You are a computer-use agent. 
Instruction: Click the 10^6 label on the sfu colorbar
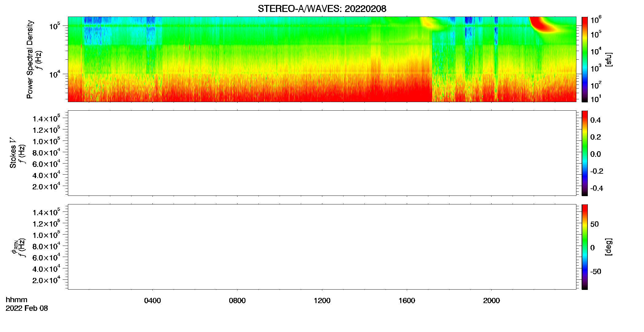coord(596,20)
